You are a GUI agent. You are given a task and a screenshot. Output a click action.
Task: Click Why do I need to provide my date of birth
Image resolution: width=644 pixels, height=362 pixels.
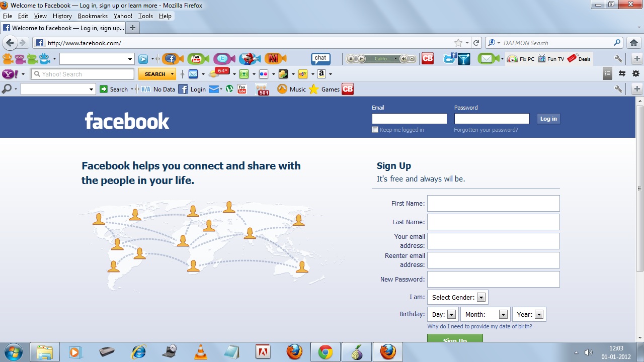coord(479,326)
